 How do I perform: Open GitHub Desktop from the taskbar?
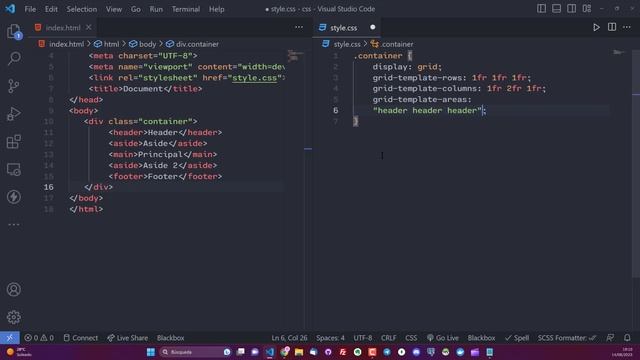(x=328, y=352)
